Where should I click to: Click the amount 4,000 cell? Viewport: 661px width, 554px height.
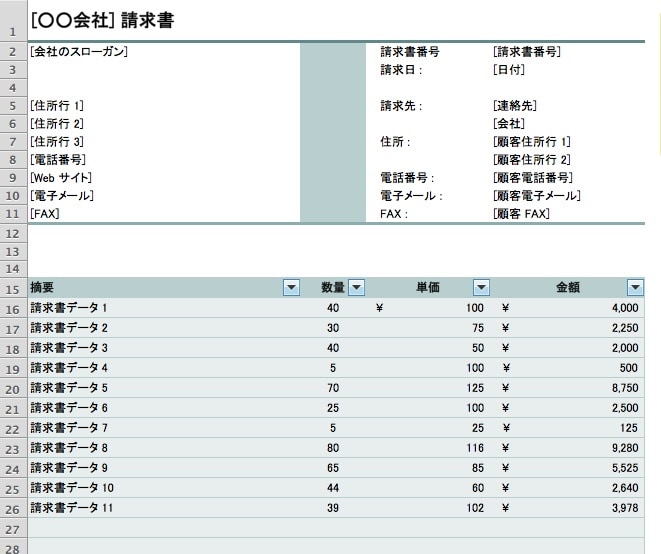pyautogui.click(x=625, y=308)
